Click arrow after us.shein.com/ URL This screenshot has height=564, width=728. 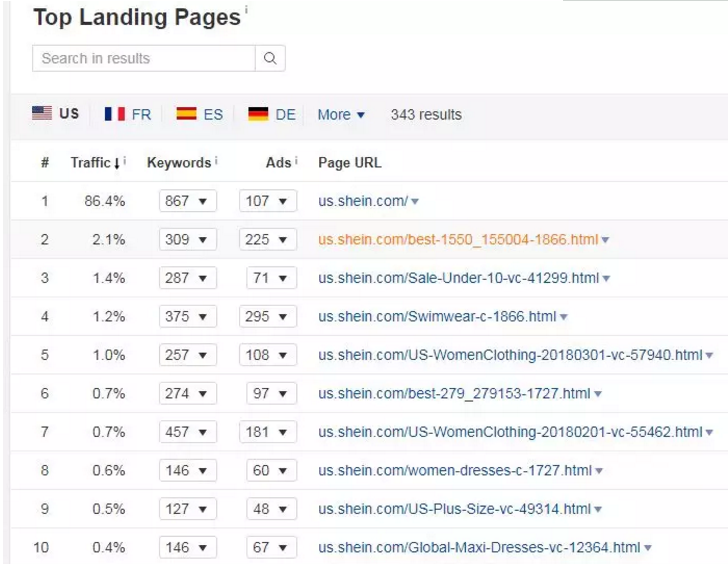click(415, 202)
